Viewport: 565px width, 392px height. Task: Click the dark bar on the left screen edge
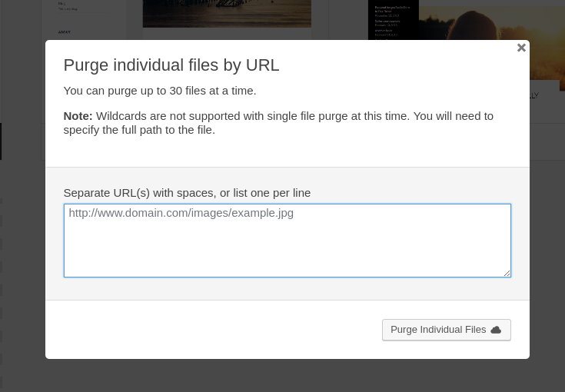coord(1,141)
